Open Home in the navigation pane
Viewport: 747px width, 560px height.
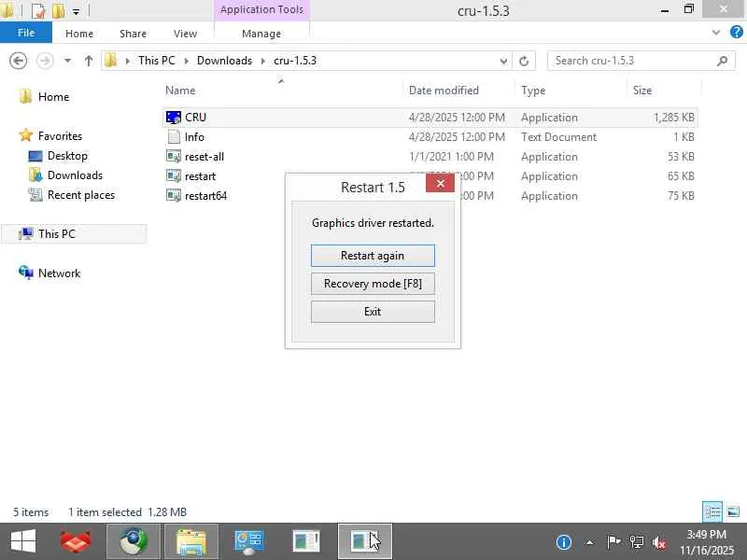pyautogui.click(x=53, y=97)
